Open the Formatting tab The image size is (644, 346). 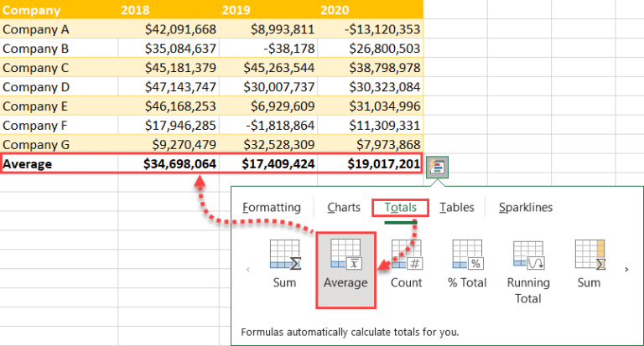coord(272,207)
